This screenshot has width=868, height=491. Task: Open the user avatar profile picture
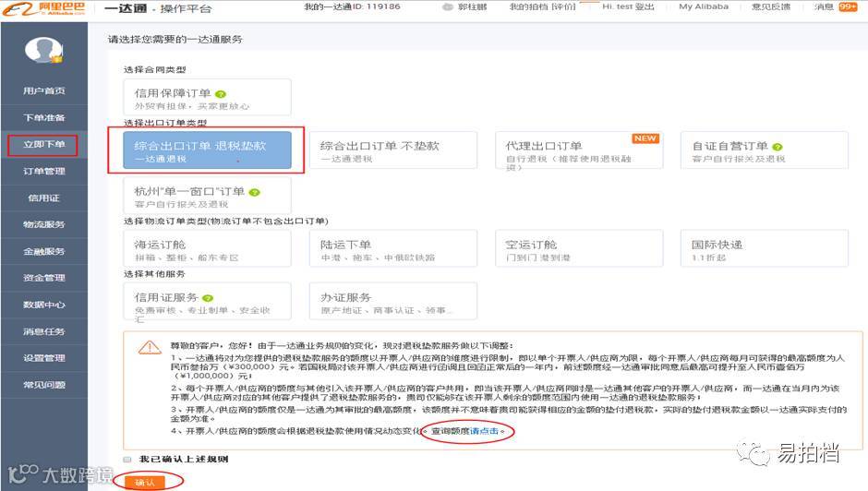(43, 51)
